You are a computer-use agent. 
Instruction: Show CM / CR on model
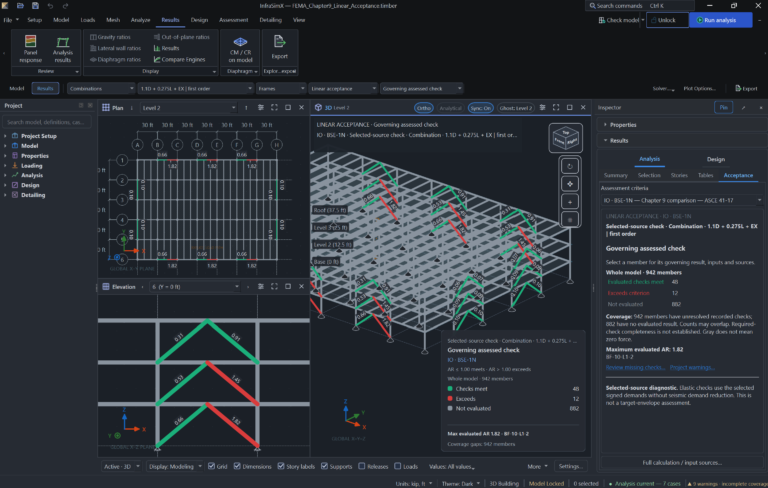(x=240, y=49)
